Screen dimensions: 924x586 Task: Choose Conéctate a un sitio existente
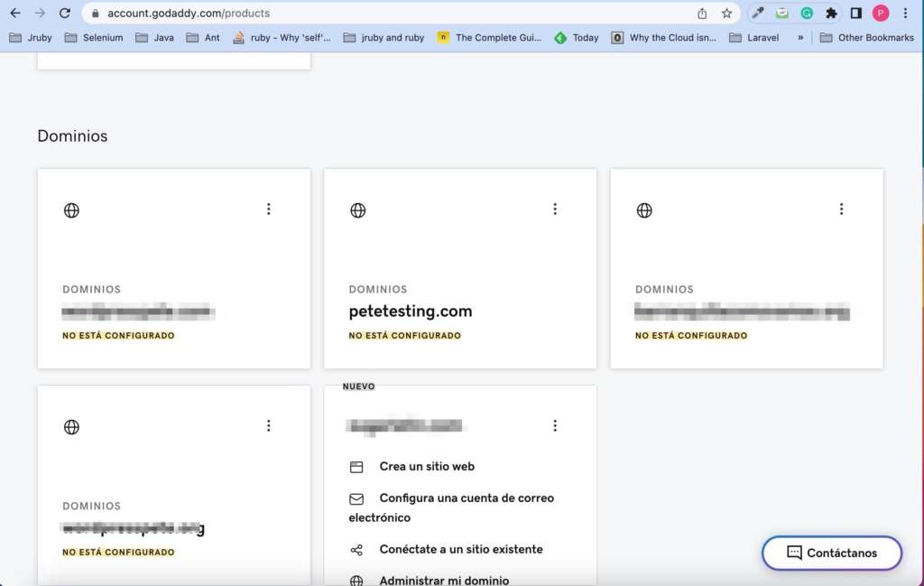[460, 549]
